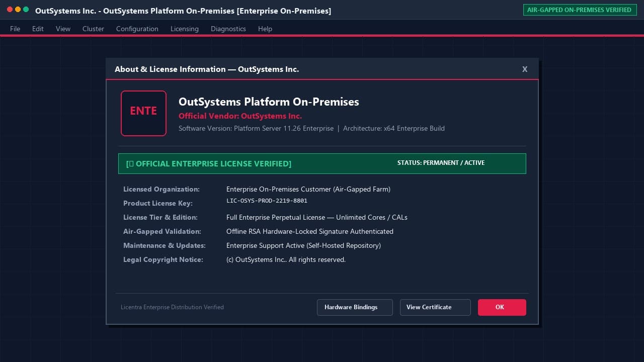Screen dimensions: 644x362
Task: Click the Legal Copyright Notice label
Action: point(163,259)
